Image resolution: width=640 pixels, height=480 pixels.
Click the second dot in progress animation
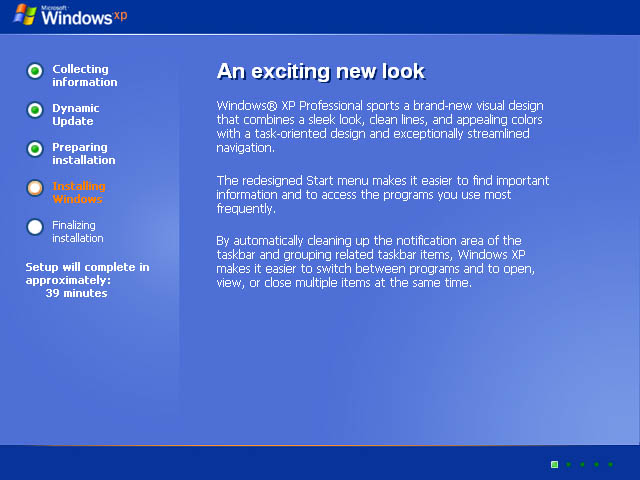(569, 464)
